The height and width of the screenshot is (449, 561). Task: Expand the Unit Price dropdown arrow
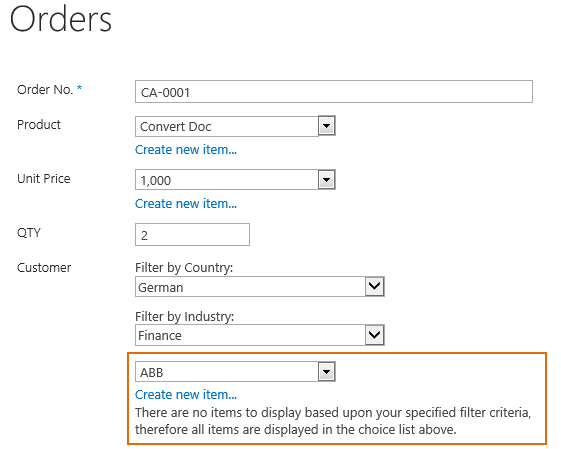click(x=326, y=180)
